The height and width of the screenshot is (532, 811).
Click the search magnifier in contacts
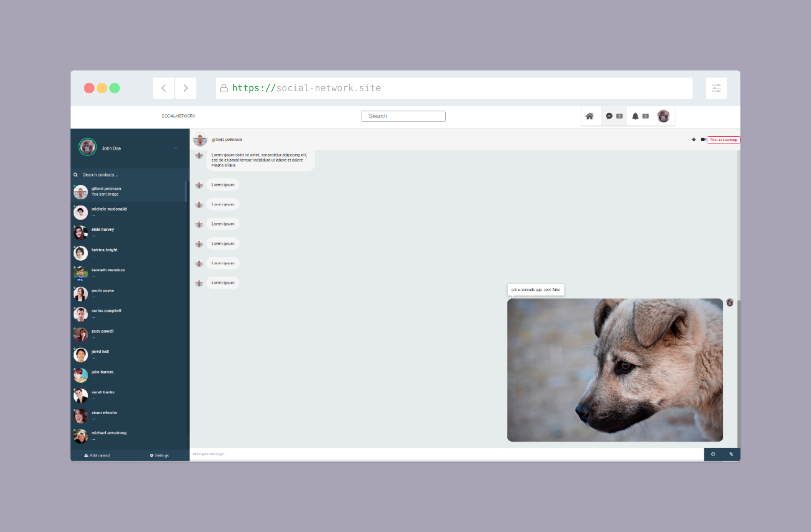click(75, 175)
